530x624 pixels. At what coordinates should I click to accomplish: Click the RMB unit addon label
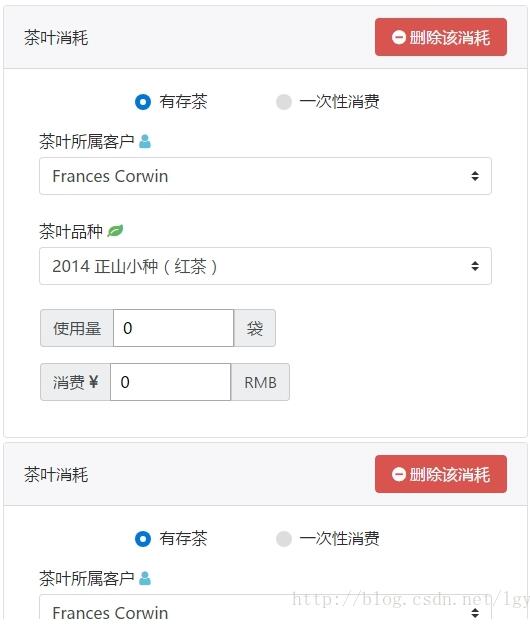(x=260, y=382)
